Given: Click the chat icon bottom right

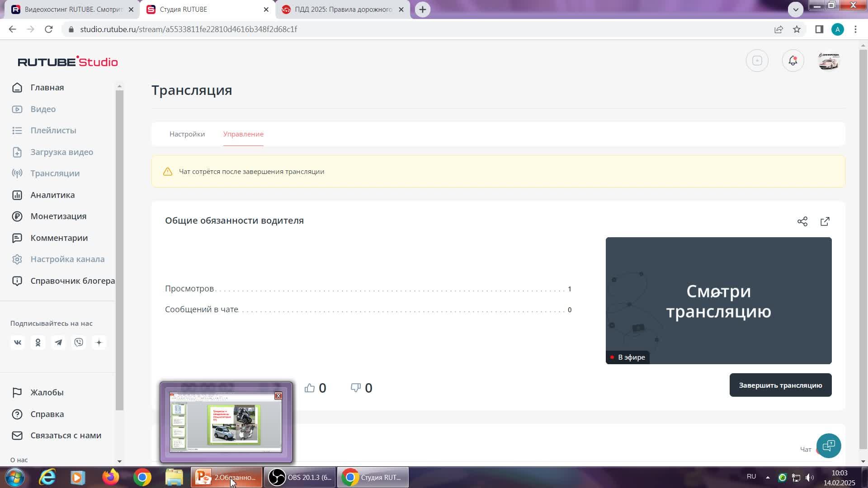Looking at the screenshot, I should point(829,445).
